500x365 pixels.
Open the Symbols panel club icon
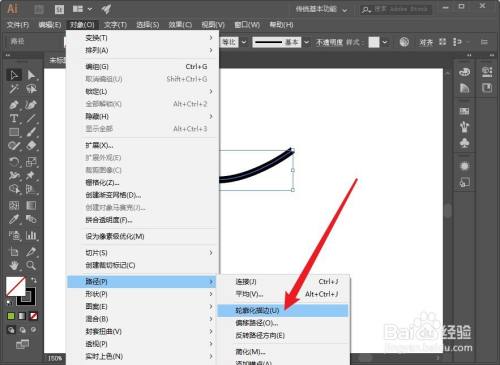pos(464,143)
